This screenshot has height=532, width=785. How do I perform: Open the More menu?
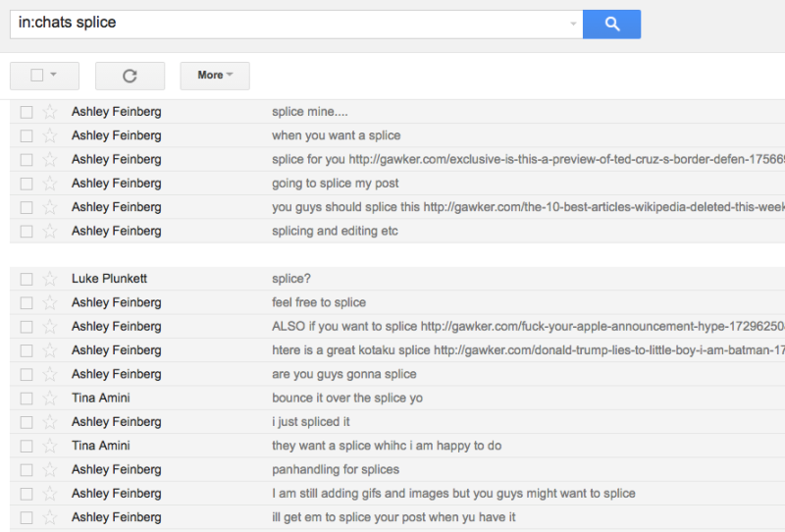pos(215,76)
